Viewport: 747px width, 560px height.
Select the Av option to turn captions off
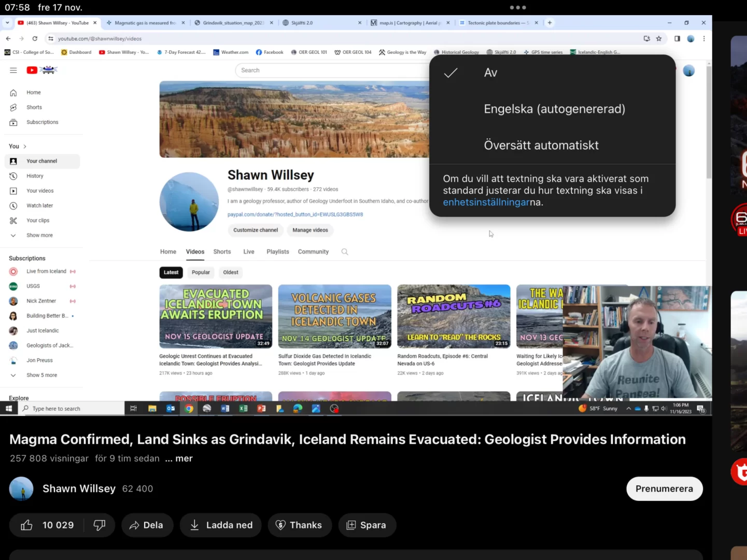(490, 73)
